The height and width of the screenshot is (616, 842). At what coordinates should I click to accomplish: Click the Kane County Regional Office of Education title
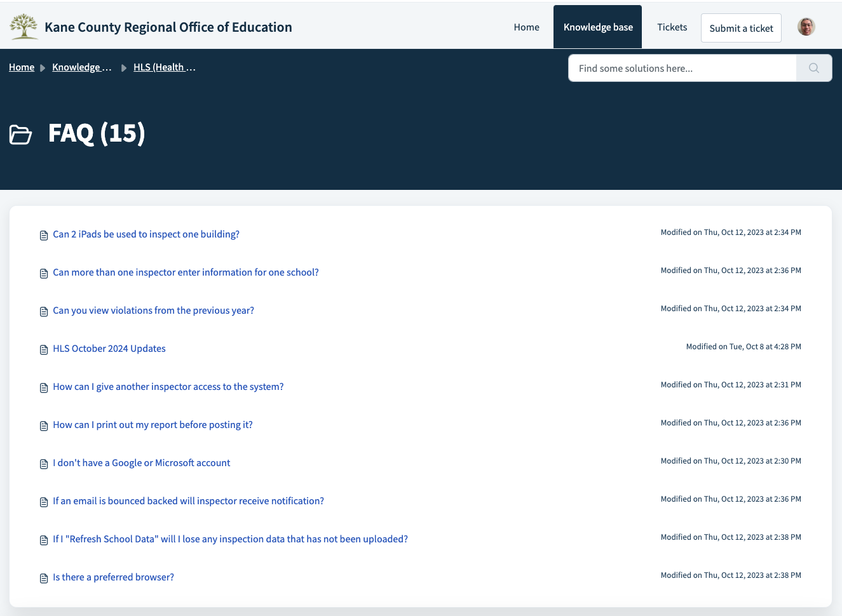168,27
